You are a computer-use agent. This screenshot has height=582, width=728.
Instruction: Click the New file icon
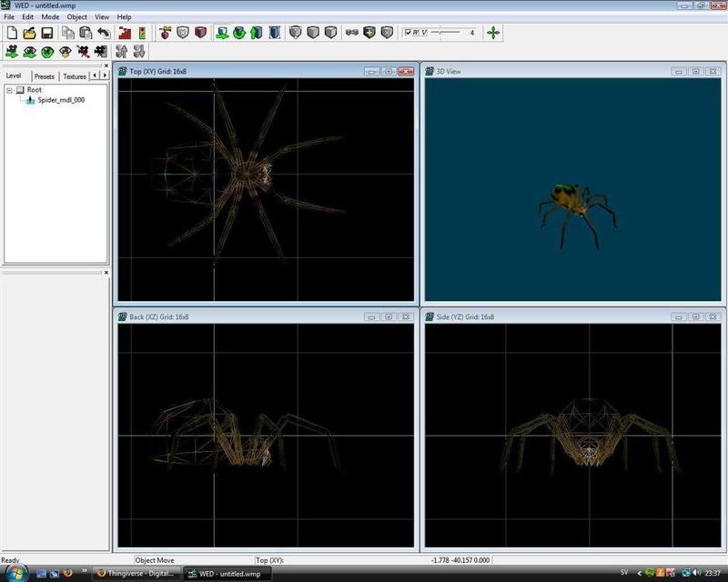coord(12,33)
